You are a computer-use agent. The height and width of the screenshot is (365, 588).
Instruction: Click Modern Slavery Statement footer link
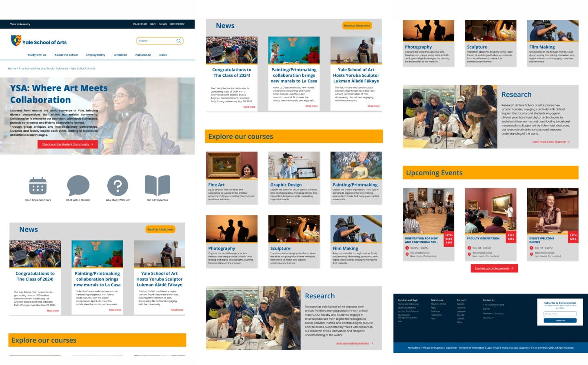pyautogui.click(x=515, y=348)
